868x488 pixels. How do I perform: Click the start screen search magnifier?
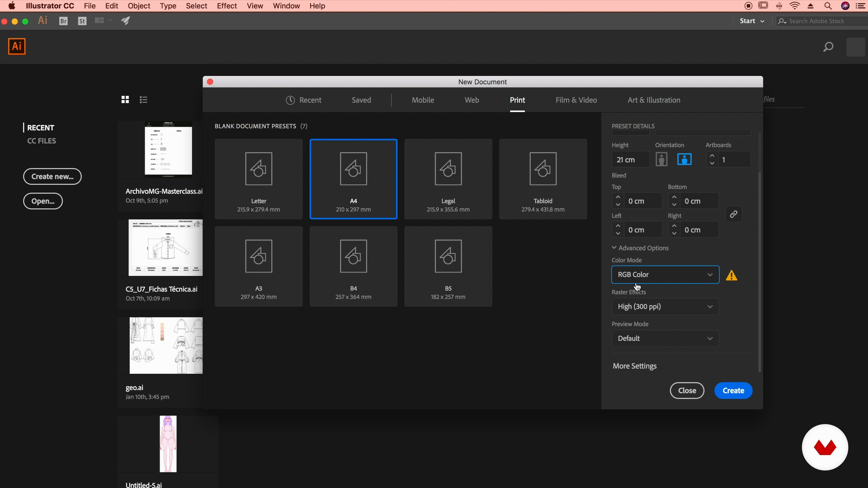pyautogui.click(x=828, y=47)
